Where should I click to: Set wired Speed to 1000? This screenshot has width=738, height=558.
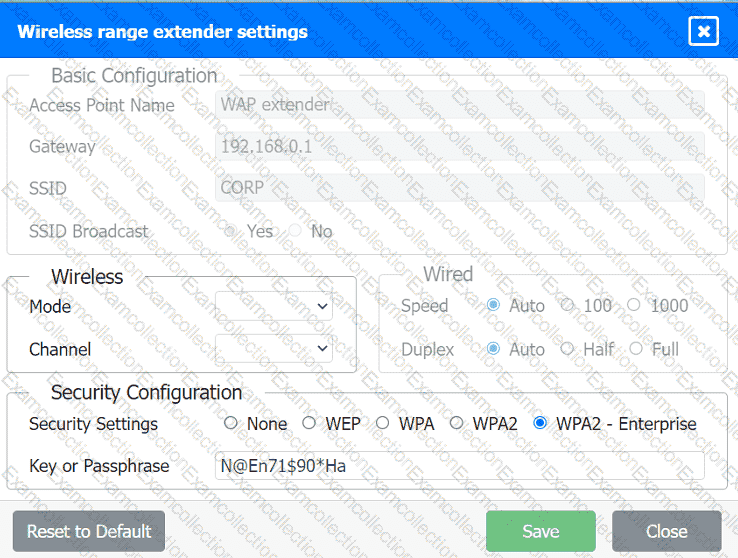tap(634, 305)
